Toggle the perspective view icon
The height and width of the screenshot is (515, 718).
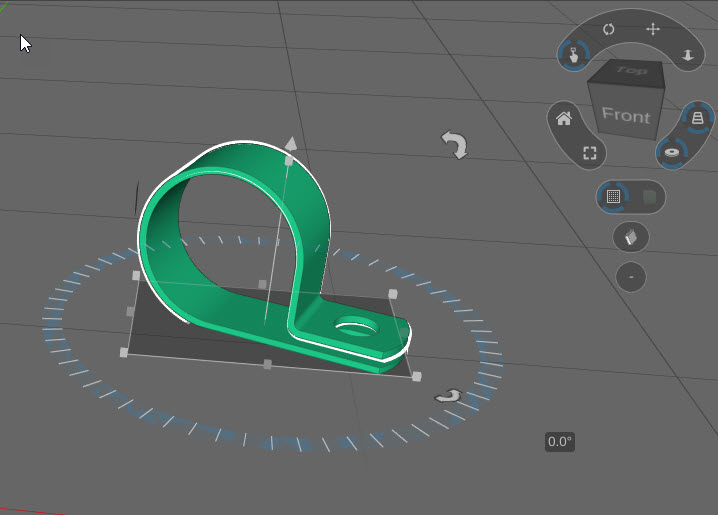(x=697, y=118)
